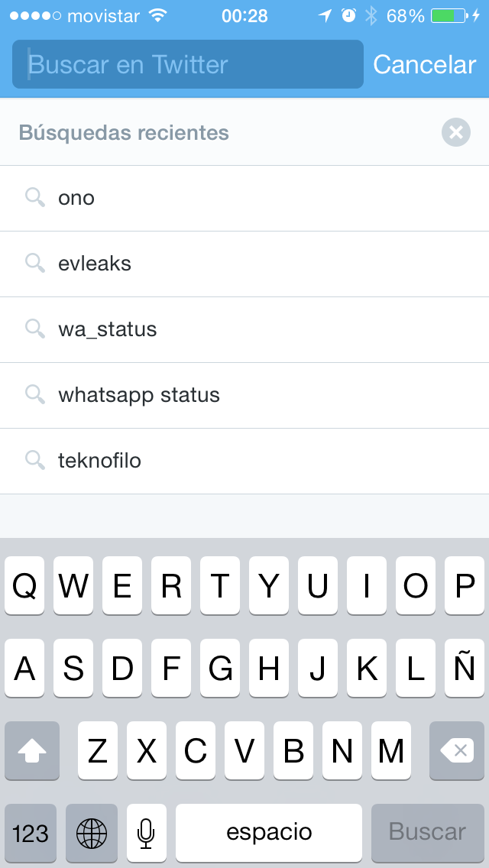
Task: Activate the microphone dictation key
Action: pos(147,832)
